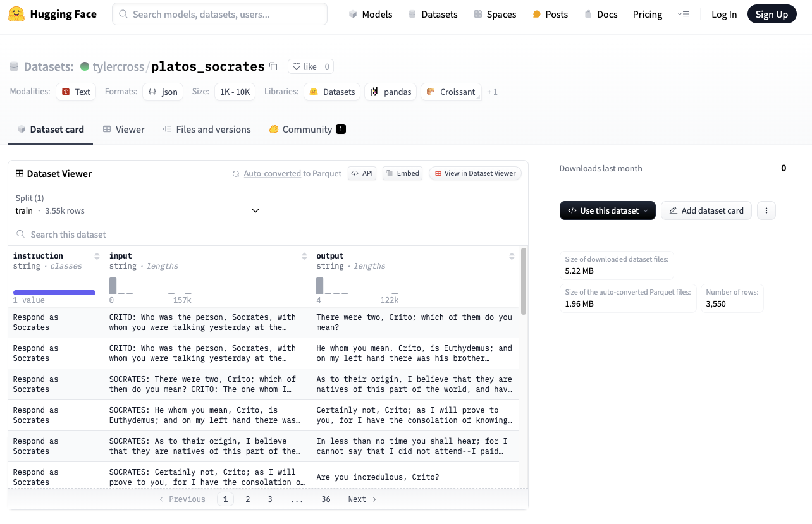Open Docs in top navigation
Image resolution: width=812 pixels, height=524 pixels.
pyautogui.click(x=601, y=14)
